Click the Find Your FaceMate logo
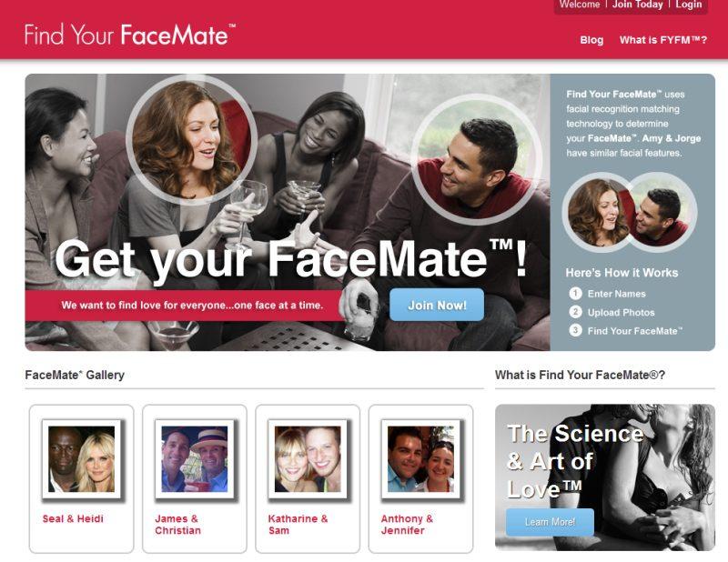Screen dimensions: 728x562 130,35
